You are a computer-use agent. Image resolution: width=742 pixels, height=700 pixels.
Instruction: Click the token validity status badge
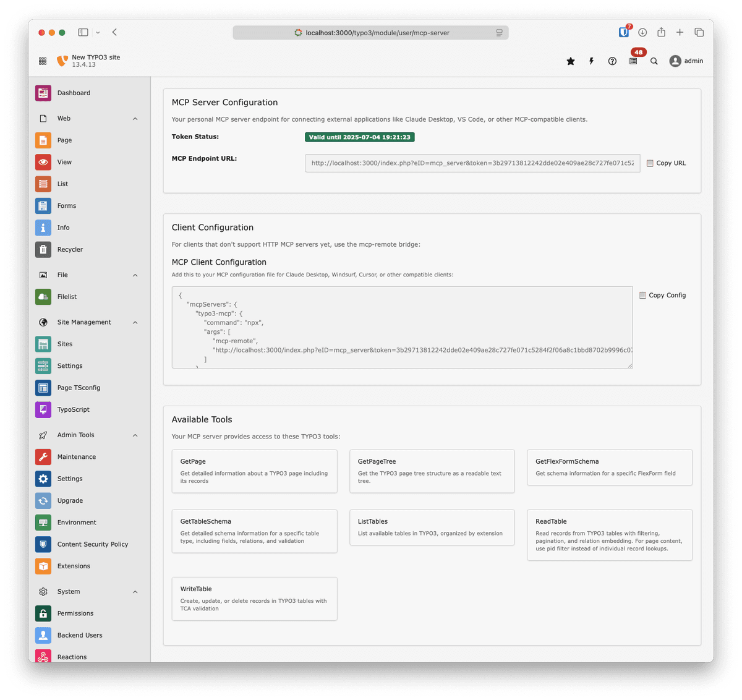coord(359,137)
